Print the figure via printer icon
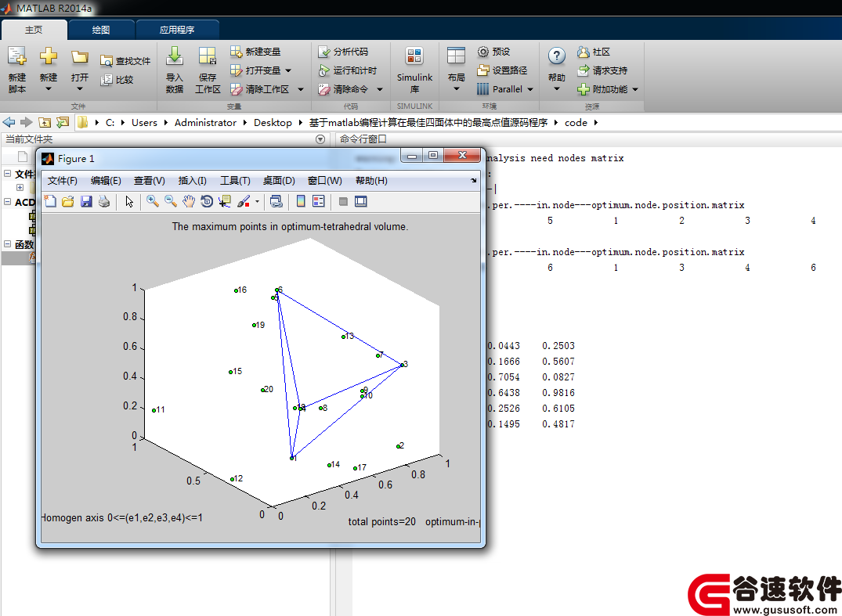This screenshot has height=616, width=842. coord(104,202)
